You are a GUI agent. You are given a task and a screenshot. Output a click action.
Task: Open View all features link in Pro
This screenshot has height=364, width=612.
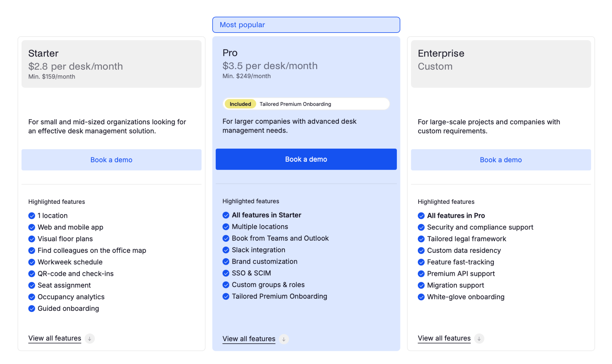(x=249, y=339)
